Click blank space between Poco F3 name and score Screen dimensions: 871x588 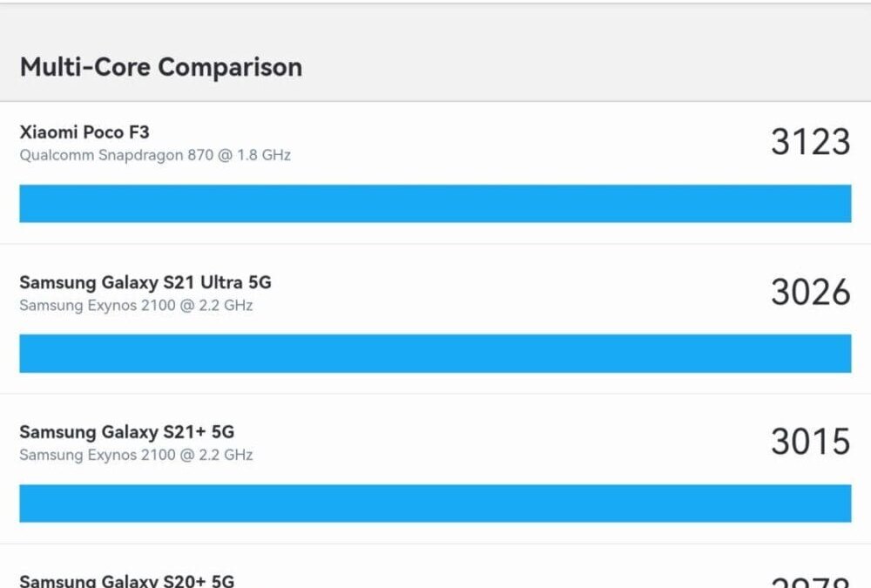(x=523, y=142)
